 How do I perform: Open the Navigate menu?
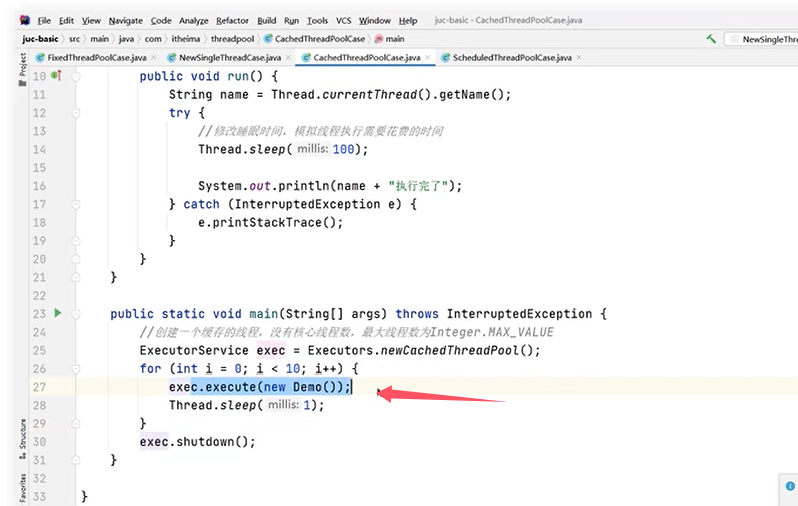[x=125, y=20]
